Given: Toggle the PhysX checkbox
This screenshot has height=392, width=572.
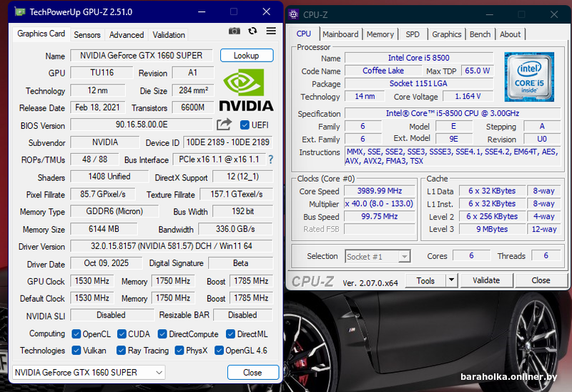Looking at the screenshot, I should pos(179,351).
